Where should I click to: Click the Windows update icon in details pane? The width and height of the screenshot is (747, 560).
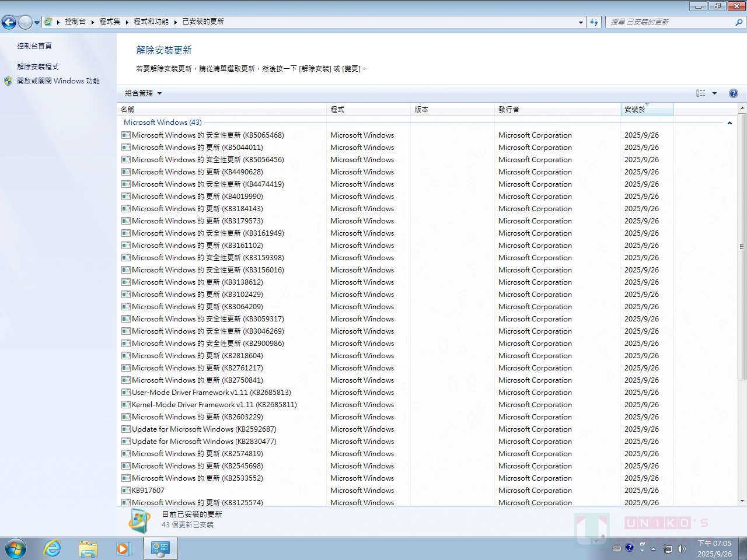pos(139,520)
